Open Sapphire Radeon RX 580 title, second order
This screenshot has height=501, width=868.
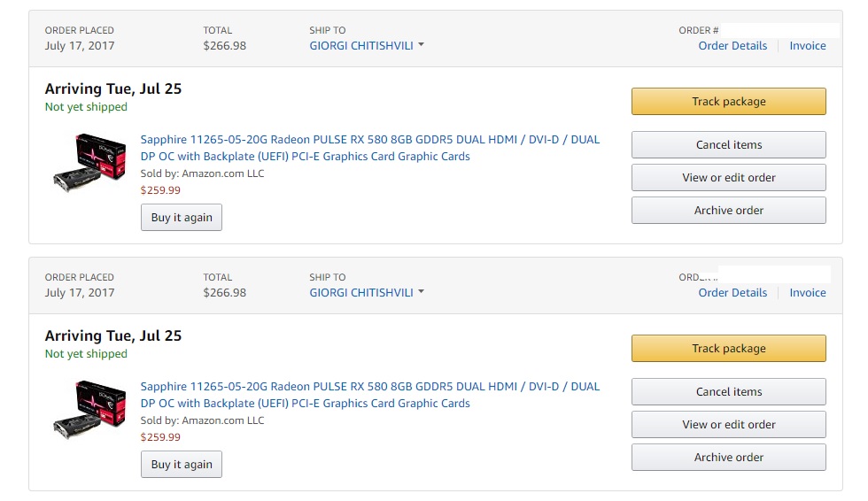coord(369,395)
